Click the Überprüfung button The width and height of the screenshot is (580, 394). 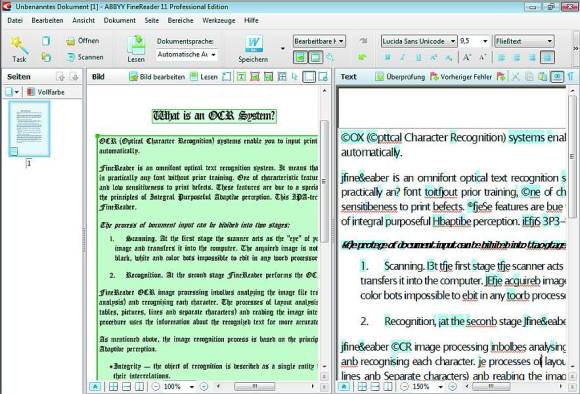400,77
